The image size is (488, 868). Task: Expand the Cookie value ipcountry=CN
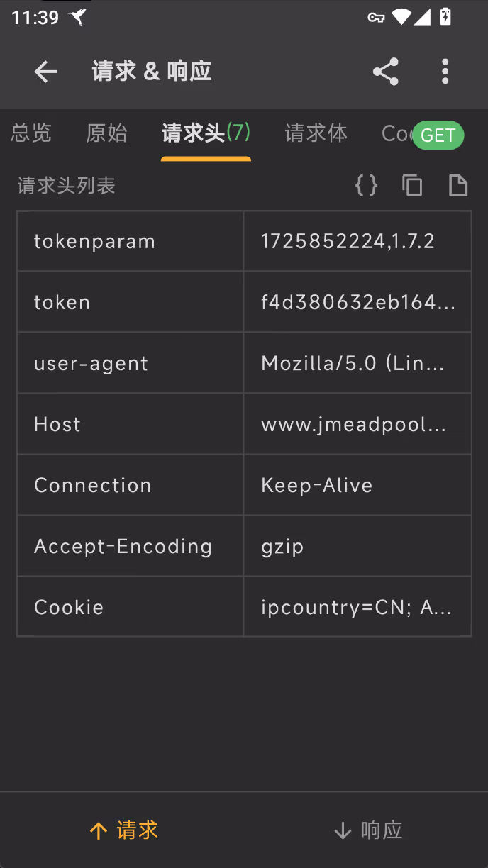click(357, 607)
